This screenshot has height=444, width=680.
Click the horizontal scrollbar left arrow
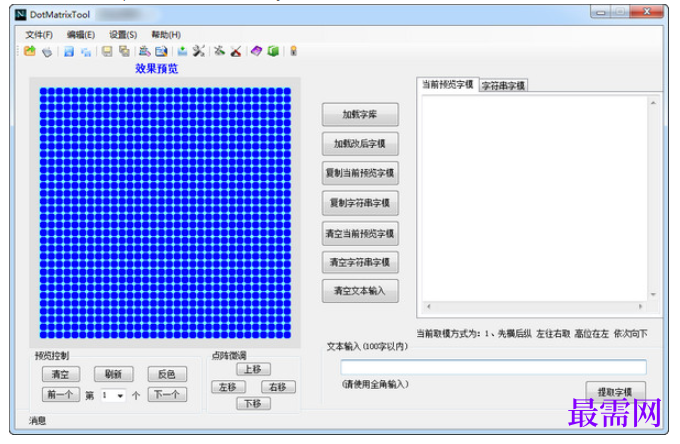click(x=429, y=307)
